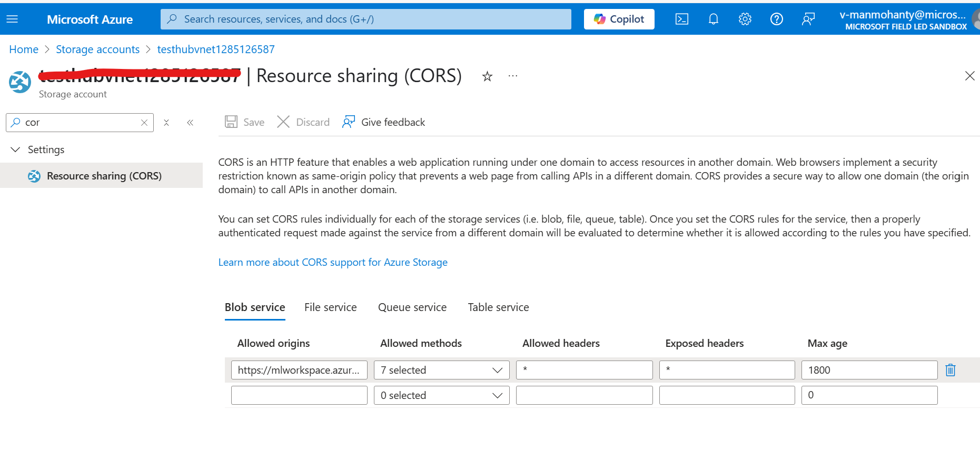Click the Max age column header
The image size is (980, 460).
[827, 343]
